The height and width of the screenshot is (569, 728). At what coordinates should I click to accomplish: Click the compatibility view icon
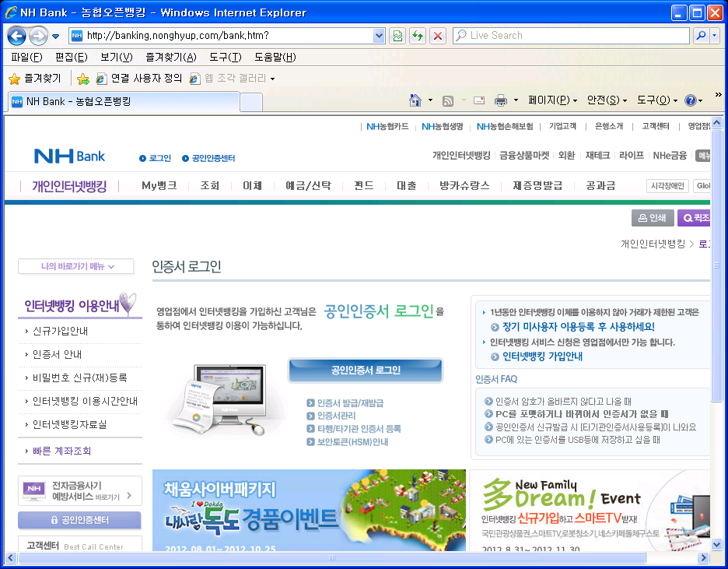(x=398, y=36)
